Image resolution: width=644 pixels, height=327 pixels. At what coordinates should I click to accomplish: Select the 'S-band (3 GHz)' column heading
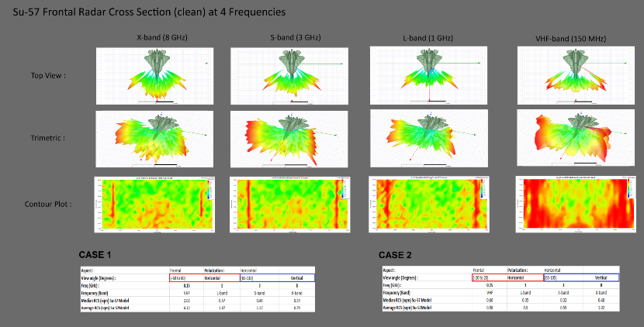(x=296, y=37)
